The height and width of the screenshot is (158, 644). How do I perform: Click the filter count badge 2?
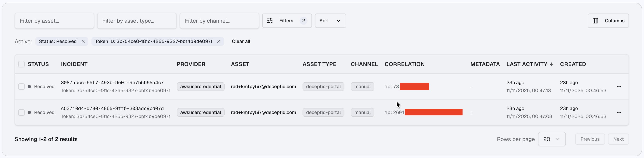point(303,21)
